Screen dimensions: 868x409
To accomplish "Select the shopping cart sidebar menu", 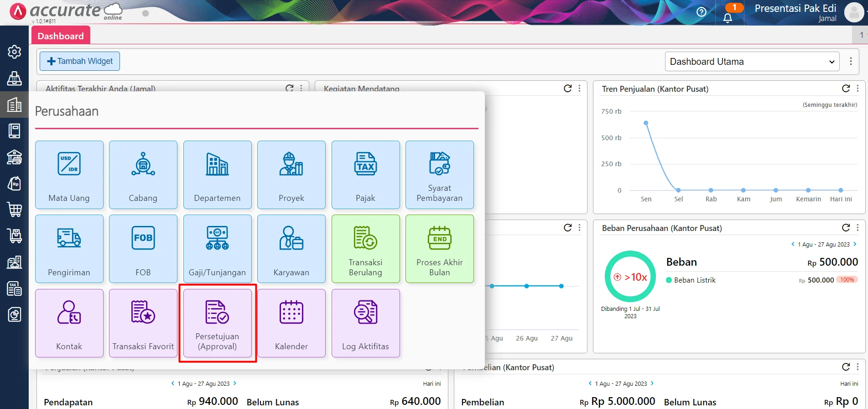I will click(14, 210).
